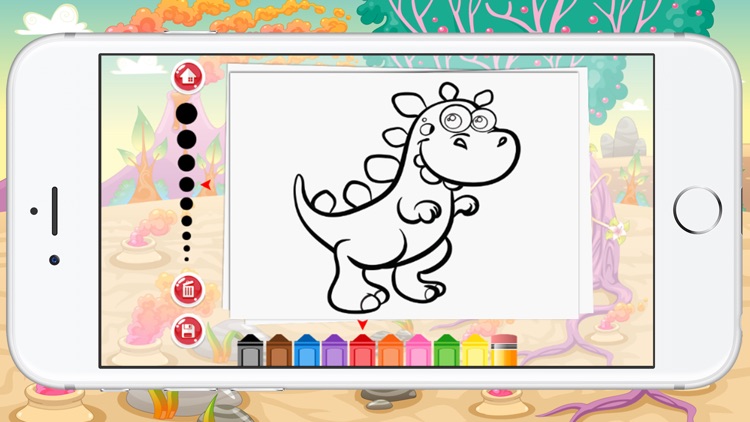Select the black crayon
The image size is (750, 422).
250,350
